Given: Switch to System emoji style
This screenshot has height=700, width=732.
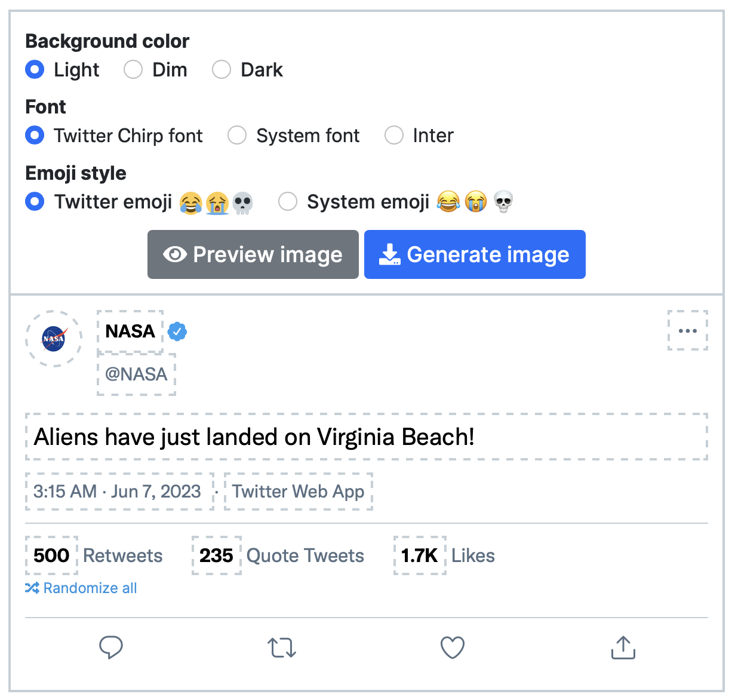Looking at the screenshot, I should point(288,202).
